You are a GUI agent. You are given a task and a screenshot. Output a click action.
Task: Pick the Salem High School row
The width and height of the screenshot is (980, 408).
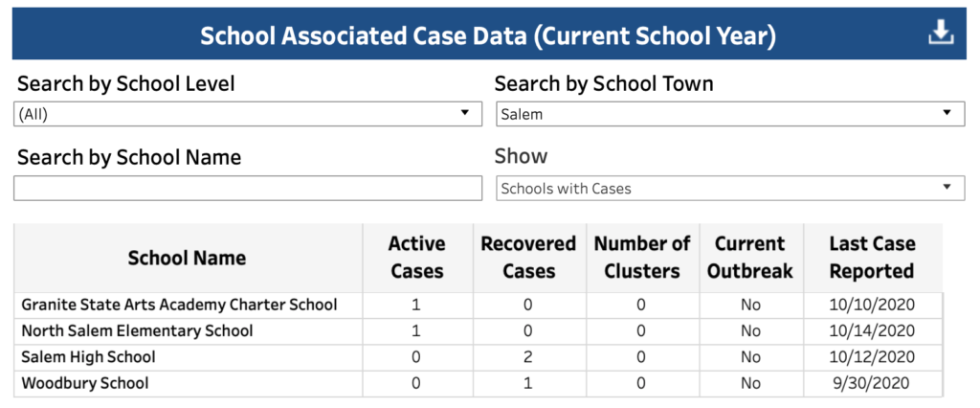point(479,357)
